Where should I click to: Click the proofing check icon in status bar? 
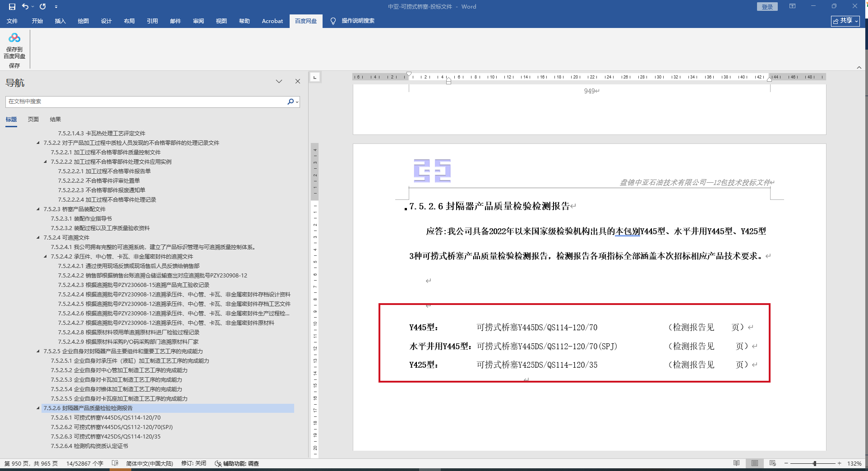pyautogui.click(x=115, y=463)
